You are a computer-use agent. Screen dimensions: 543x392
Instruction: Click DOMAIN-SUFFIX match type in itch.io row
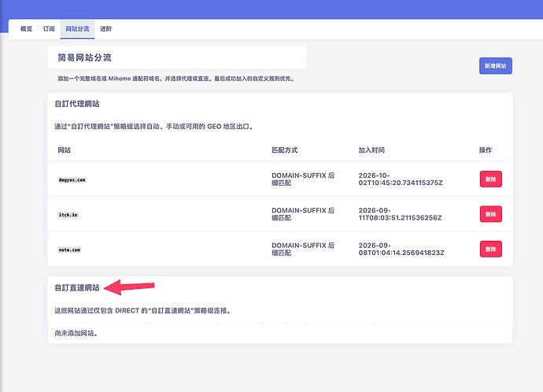click(303, 214)
